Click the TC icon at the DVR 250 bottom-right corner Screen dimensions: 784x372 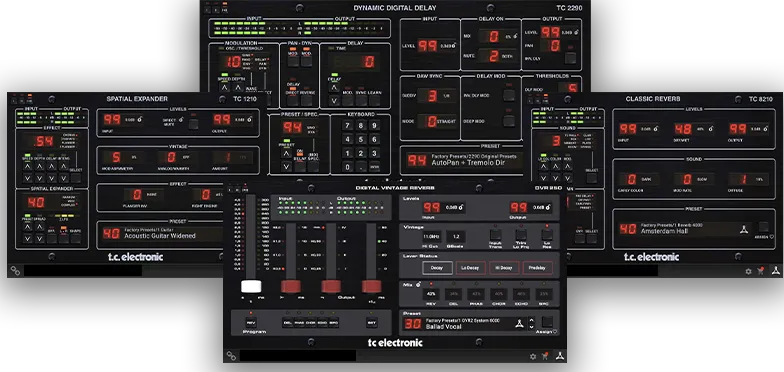tap(560, 356)
